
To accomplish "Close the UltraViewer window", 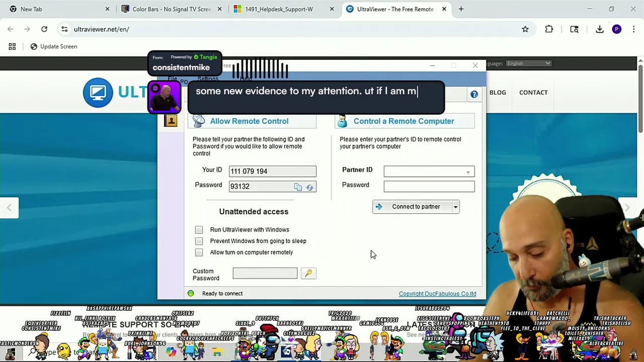I will (x=475, y=65).
